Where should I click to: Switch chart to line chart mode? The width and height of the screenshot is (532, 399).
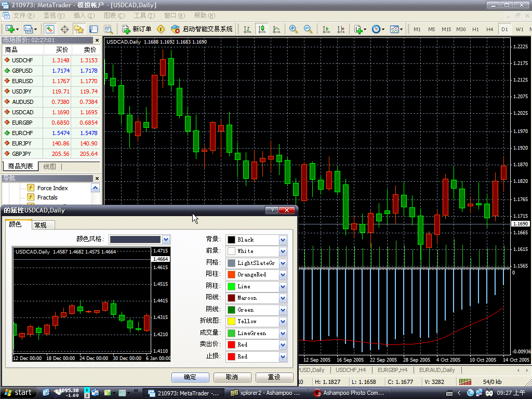(276, 29)
